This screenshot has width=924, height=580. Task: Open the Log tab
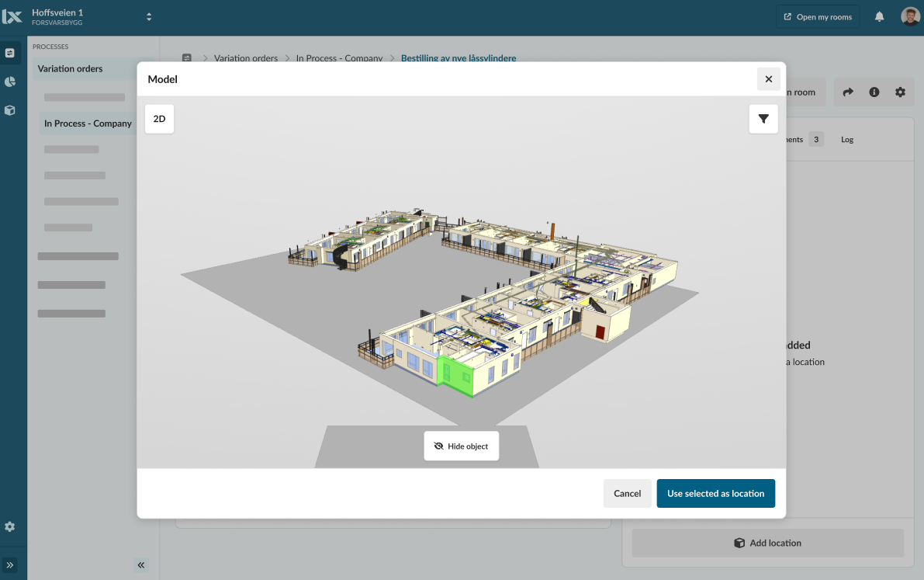point(847,140)
